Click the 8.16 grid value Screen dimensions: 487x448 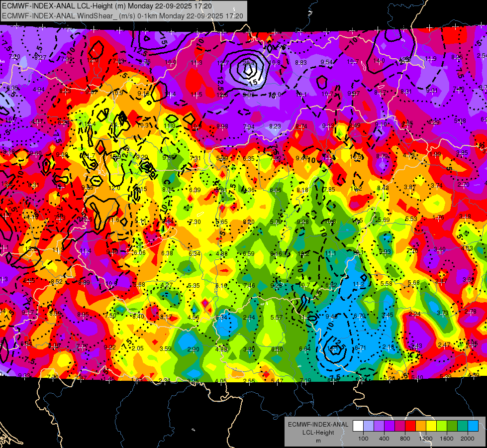276,254
